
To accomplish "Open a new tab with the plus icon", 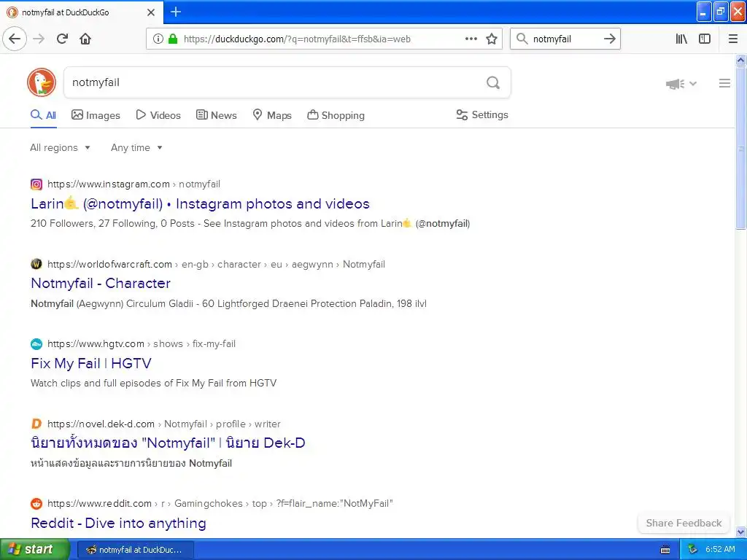I will [176, 12].
